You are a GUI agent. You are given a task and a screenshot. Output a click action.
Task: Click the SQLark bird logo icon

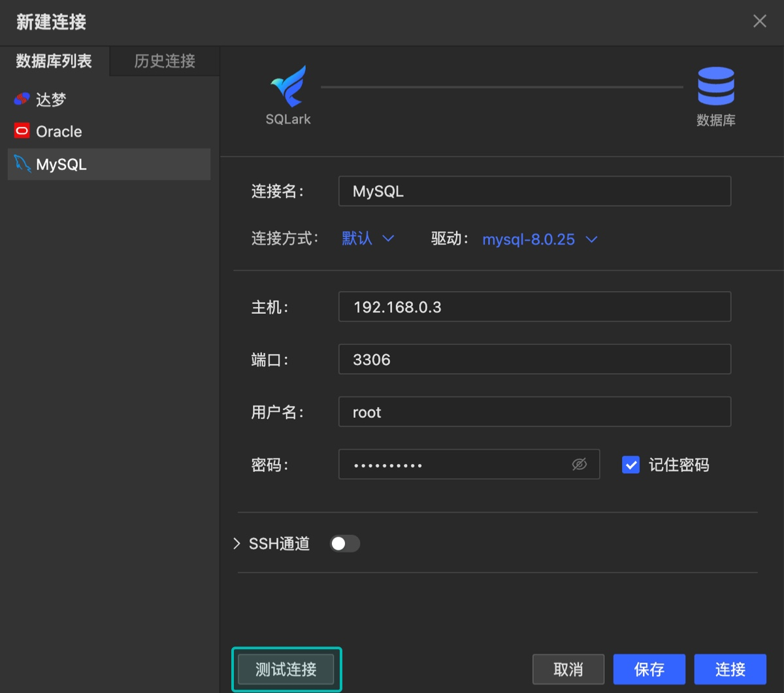pyautogui.click(x=288, y=87)
